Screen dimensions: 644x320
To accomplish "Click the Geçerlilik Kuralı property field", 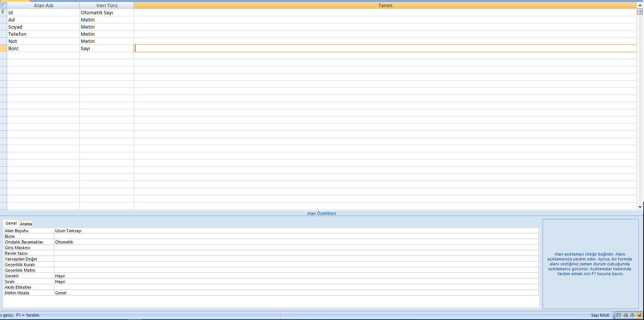I will pyautogui.click(x=296, y=265).
